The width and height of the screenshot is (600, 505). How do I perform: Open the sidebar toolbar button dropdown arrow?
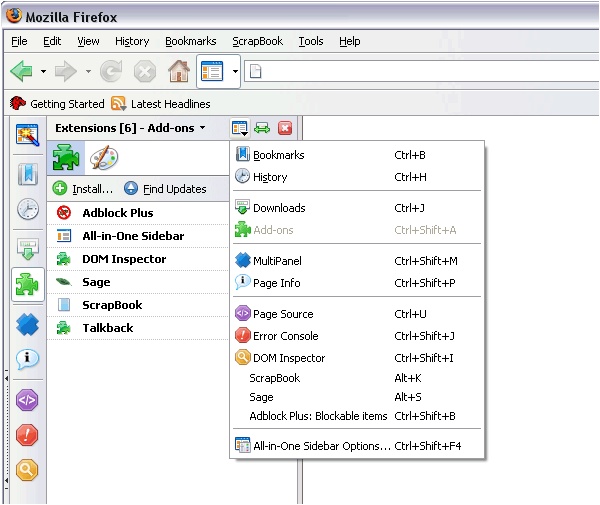click(x=235, y=71)
